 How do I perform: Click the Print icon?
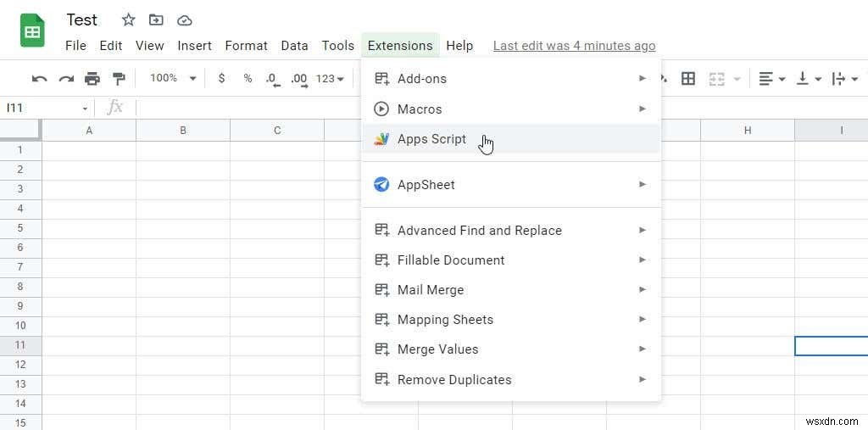[92, 79]
